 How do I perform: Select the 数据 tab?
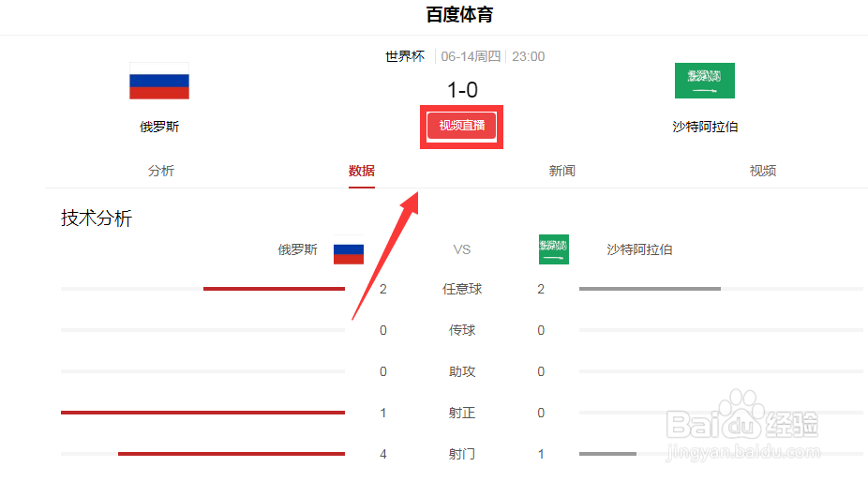point(362,171)
